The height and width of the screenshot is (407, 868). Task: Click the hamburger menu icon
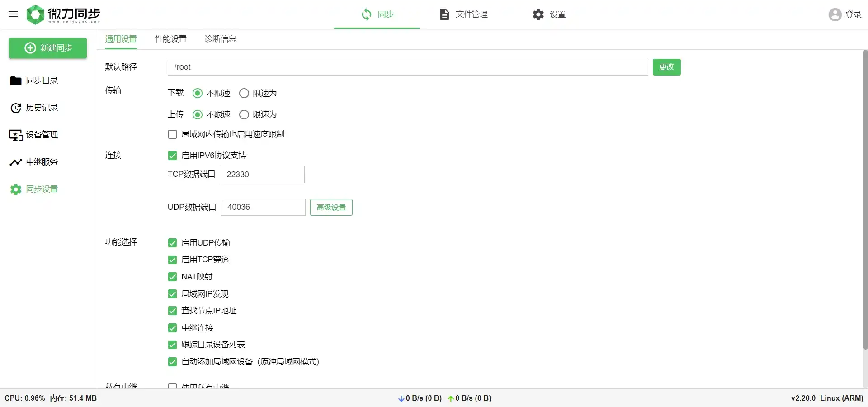(14, 14)
